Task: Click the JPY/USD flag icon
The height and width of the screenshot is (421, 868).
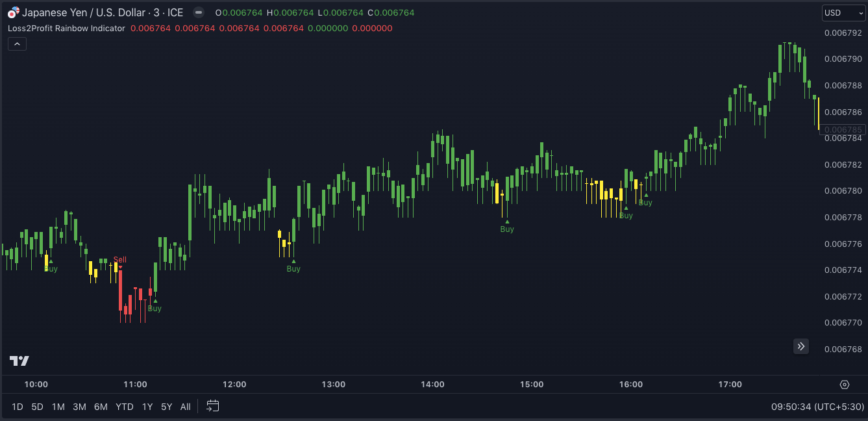Action: [14, 12]
